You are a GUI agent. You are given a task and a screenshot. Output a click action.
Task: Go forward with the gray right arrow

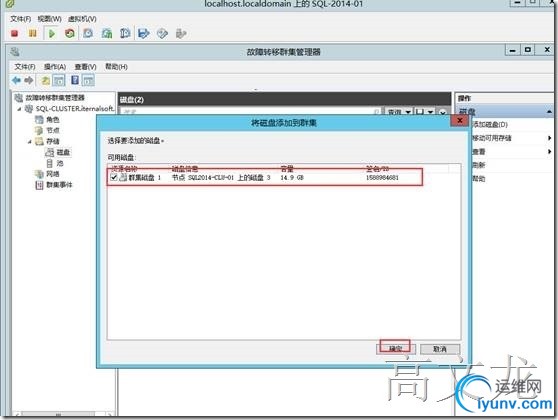tap(29, 80)
